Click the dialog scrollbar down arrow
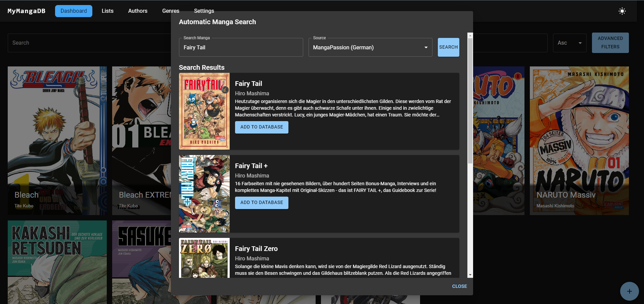644x304 pixels. (470, 275)
